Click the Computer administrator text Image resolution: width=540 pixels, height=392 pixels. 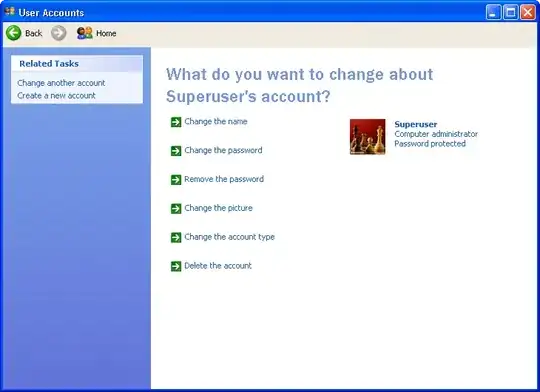(x=436, y=134)
